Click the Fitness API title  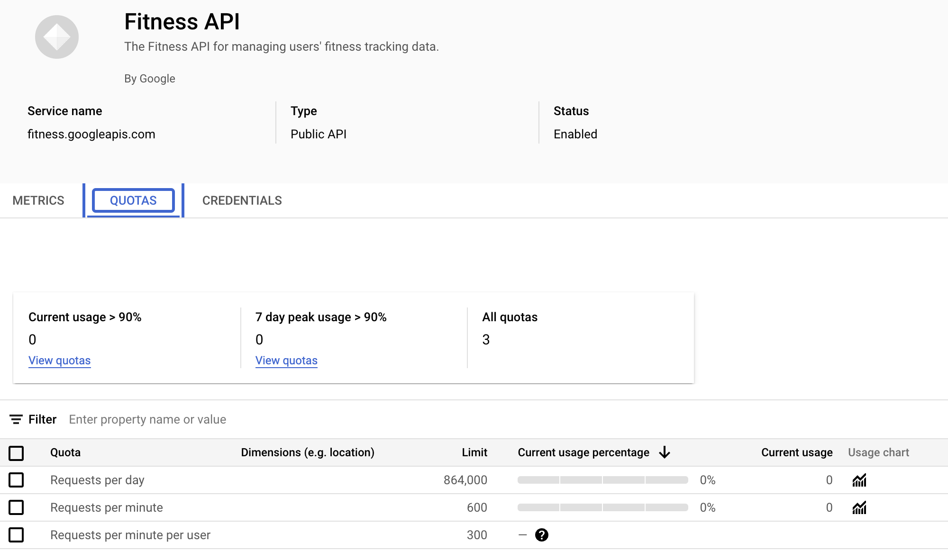point(182,22)
